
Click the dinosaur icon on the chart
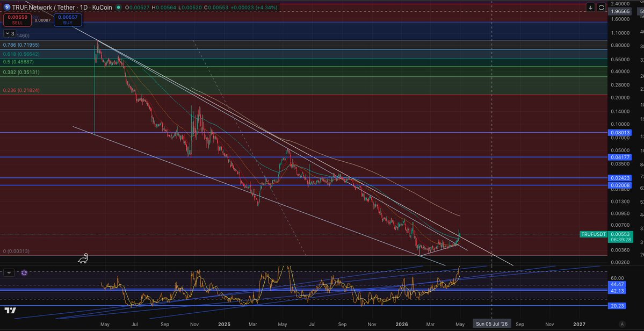(83, 258)
